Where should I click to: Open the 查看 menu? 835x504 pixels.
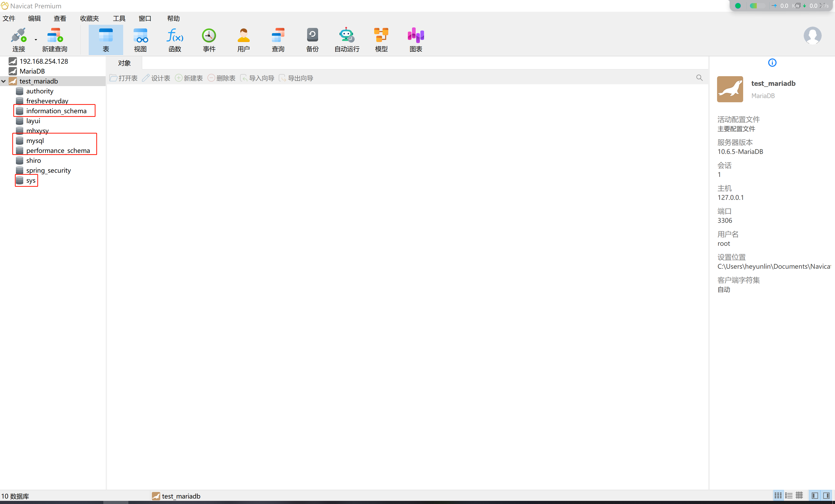point(60,18)
